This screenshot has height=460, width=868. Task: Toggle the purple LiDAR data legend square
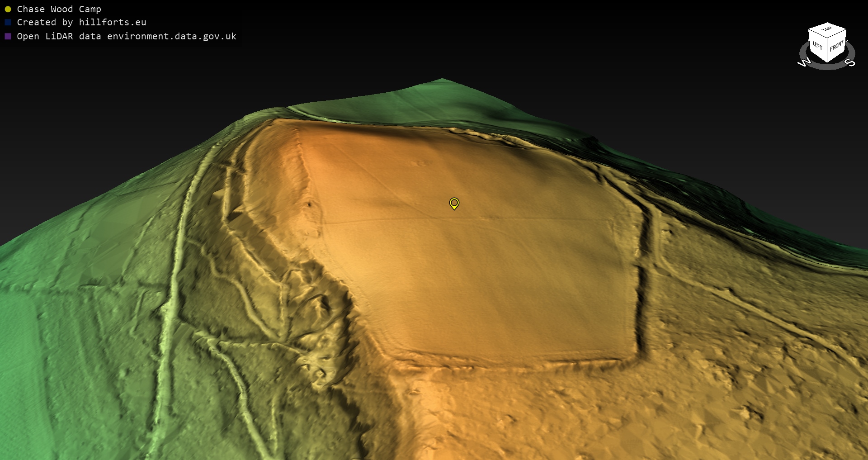8,36
